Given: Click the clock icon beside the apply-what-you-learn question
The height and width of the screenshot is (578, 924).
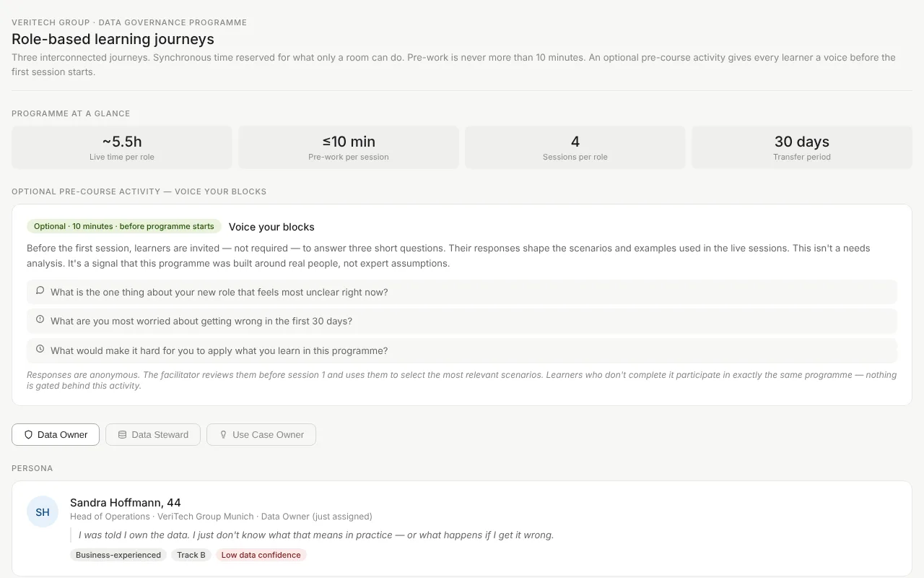Looking at the screenshot, I should pos(40,350).
